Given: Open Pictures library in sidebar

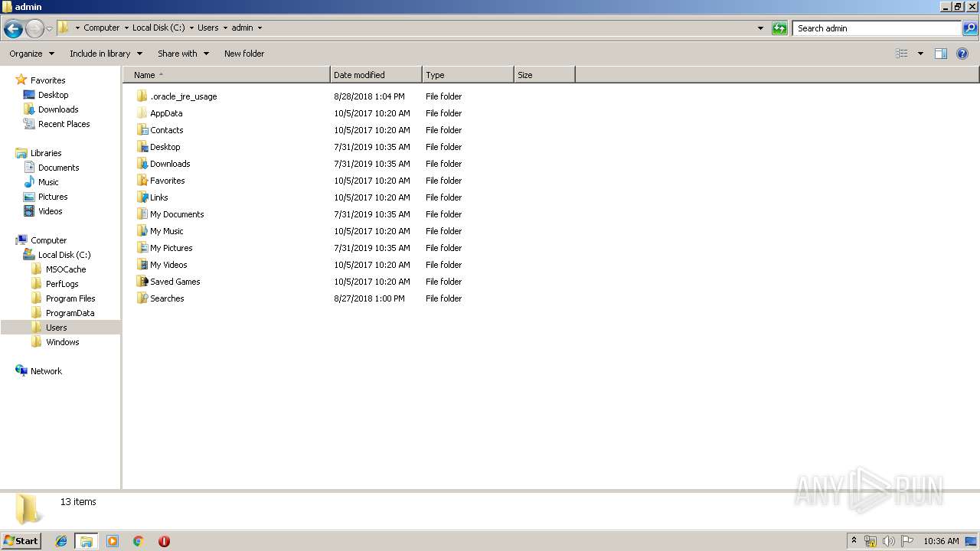Looking at the screenshot, I should (53, 197).
